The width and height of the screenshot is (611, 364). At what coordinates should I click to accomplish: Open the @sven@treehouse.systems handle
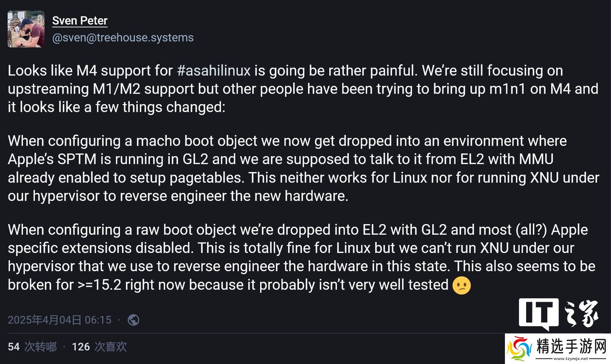tap(123, 37)
